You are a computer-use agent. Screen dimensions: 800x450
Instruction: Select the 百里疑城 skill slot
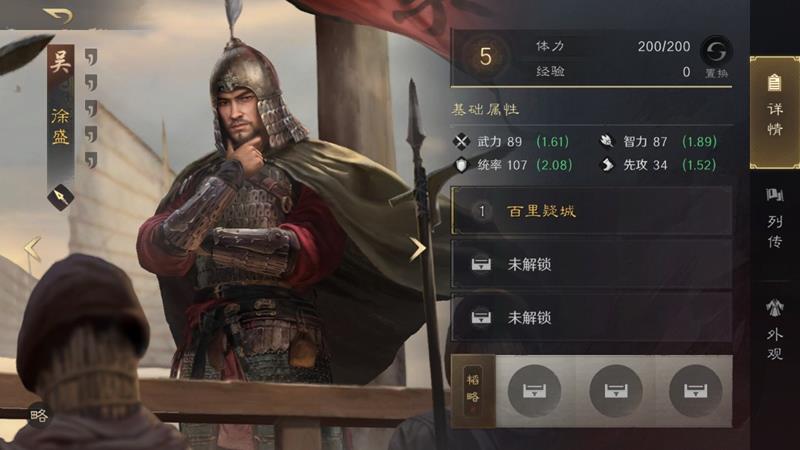coord(592,211)
